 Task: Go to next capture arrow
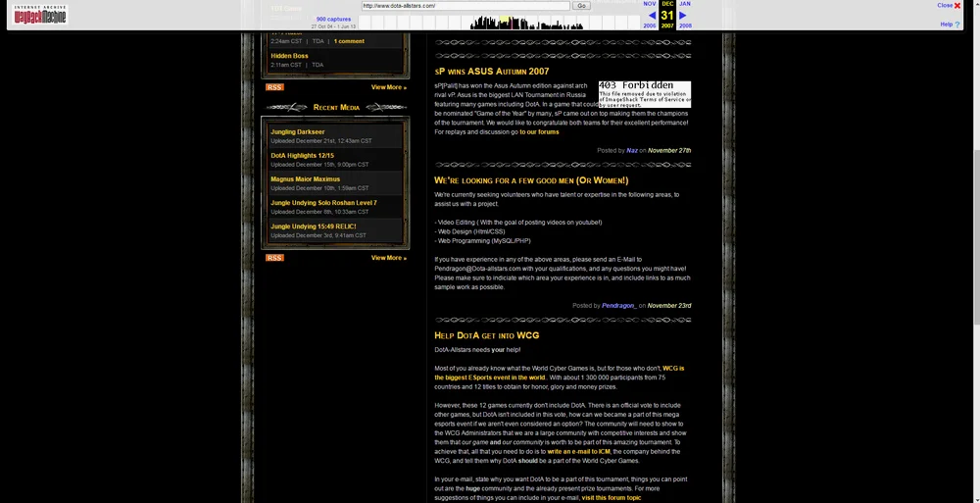pyautogui.click(x=682, y=16)
